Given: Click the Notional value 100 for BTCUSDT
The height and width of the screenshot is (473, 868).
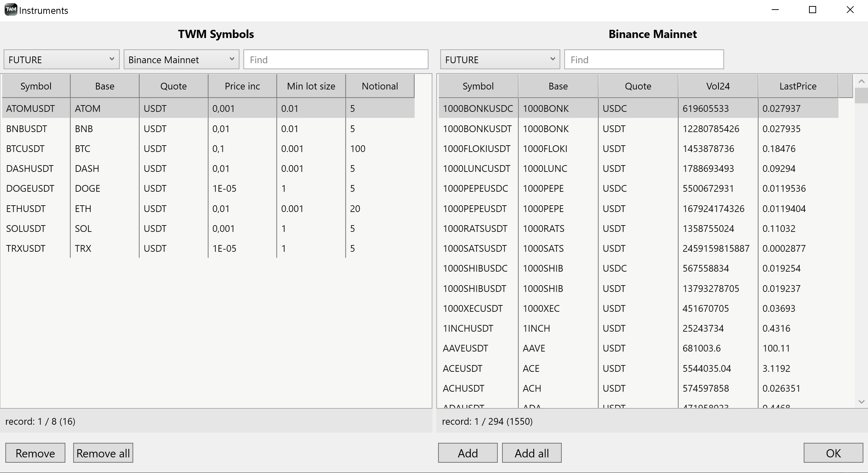Looking at the screenshot, I should [x=358, y=148].
